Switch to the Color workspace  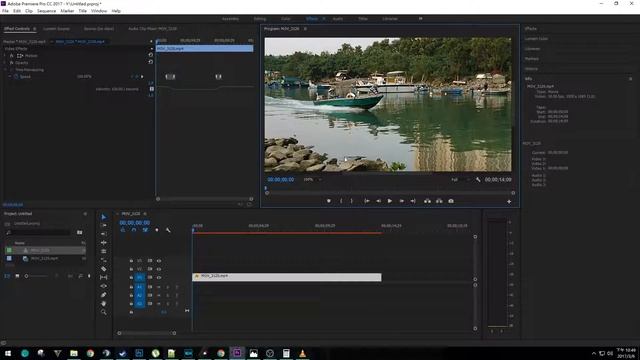(x=286, y=19)
